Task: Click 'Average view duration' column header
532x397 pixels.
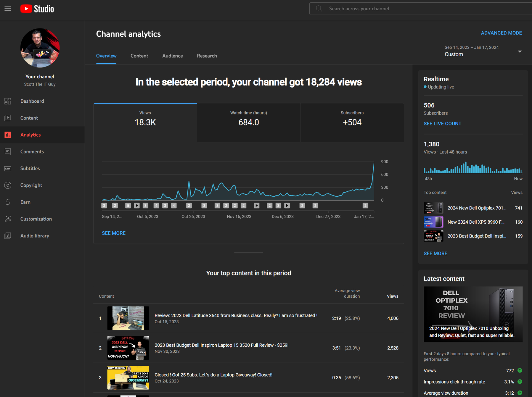Action: point(347,293)
